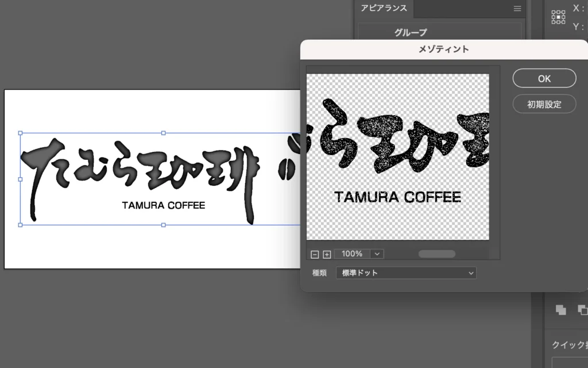
Task: Click the bottom-center bounding box handle
Action: (164, 225)
